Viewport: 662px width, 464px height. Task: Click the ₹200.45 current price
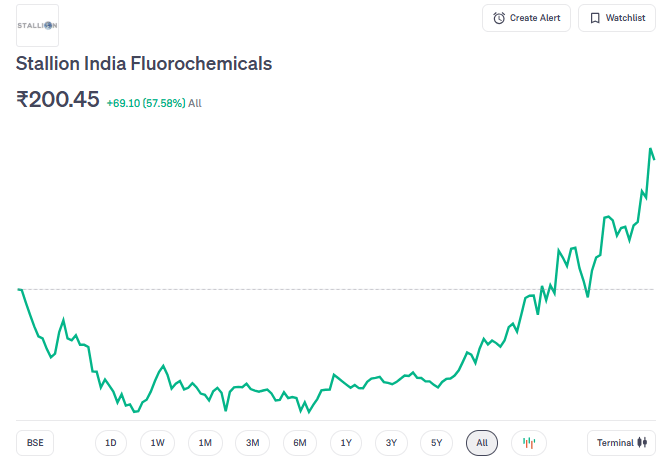point(57,100)
